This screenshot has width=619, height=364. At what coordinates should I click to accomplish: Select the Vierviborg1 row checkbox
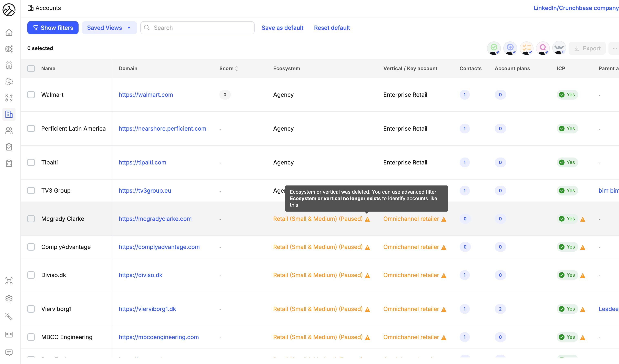31,309
